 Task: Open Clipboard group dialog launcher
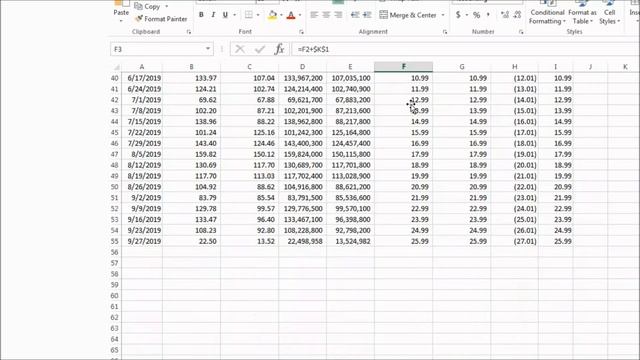[189, 32]
